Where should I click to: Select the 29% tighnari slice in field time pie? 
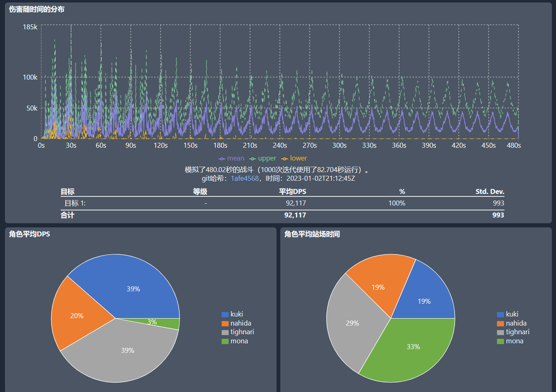[x=352, y=323]
